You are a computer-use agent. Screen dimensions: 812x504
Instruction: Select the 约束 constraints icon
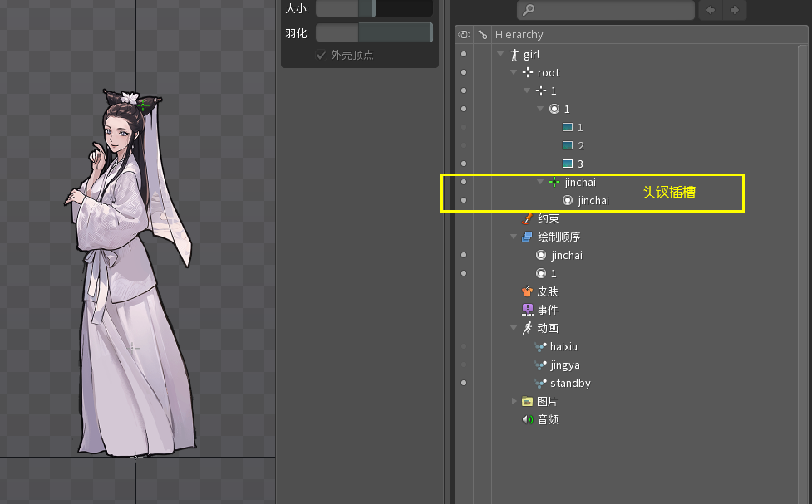pyautogui.click(x=526, y=218)
